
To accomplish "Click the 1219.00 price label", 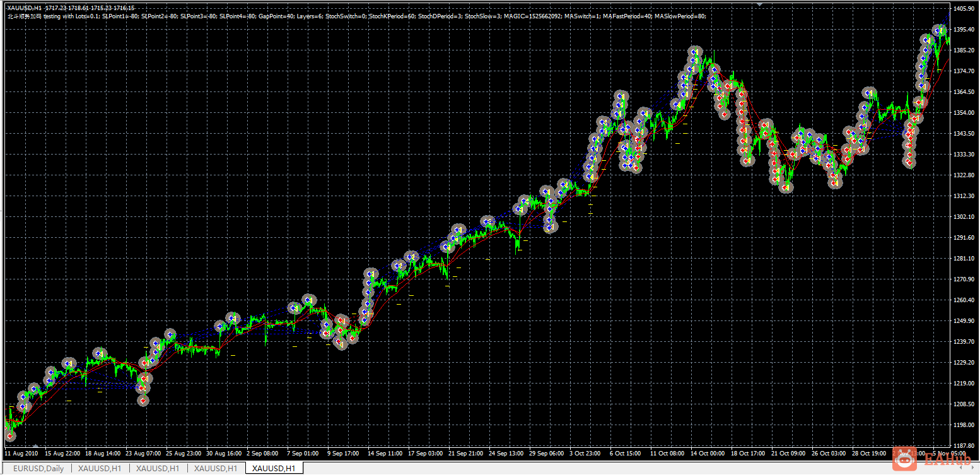I will [x=965, y=384].
